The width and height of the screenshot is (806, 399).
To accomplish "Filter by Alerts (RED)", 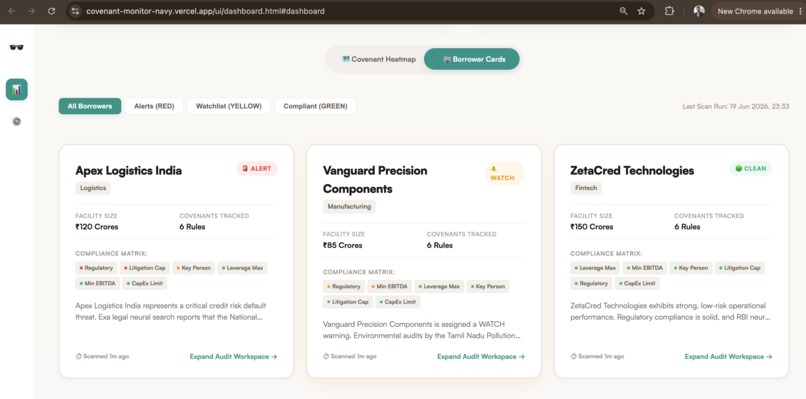I will [x=154, y=106].
